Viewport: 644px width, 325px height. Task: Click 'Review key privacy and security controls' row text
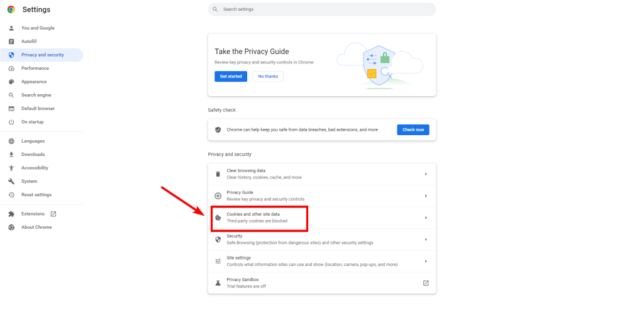pyautogui.click(x=266, y=199)
